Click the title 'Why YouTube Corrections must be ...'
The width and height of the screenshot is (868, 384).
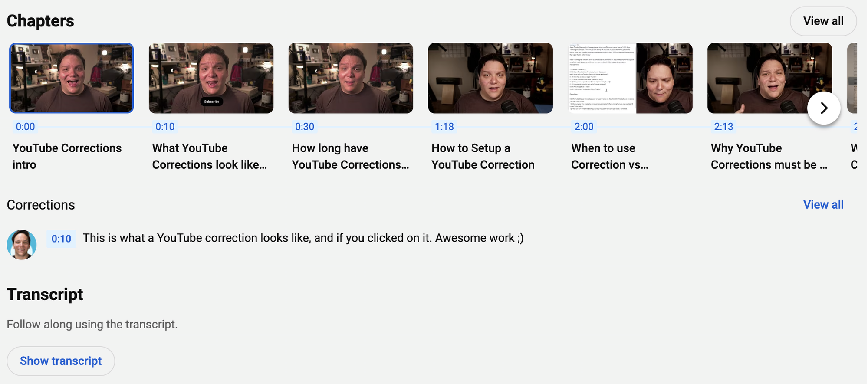point(769,156)
